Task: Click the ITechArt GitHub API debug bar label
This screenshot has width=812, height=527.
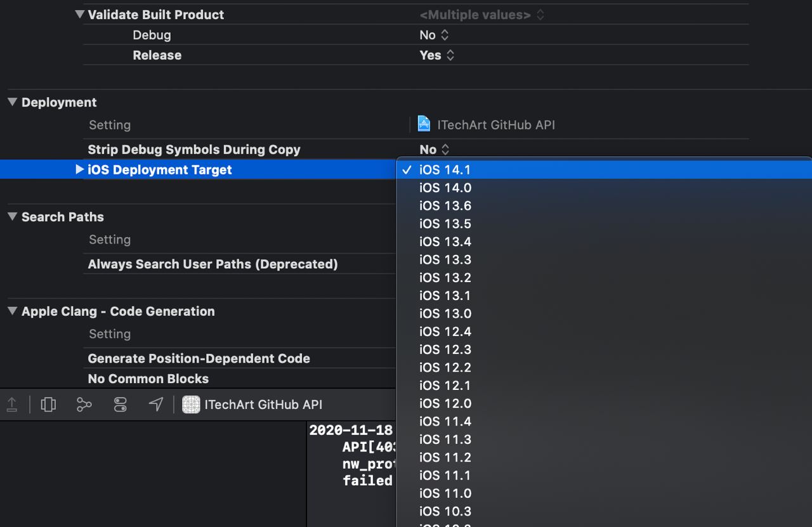Action: (x=263, y=405)
